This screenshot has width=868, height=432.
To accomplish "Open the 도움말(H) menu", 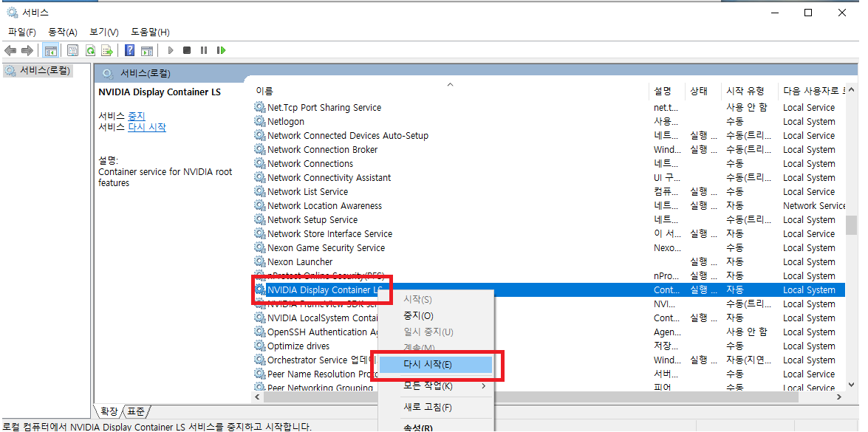I will 150,32.
